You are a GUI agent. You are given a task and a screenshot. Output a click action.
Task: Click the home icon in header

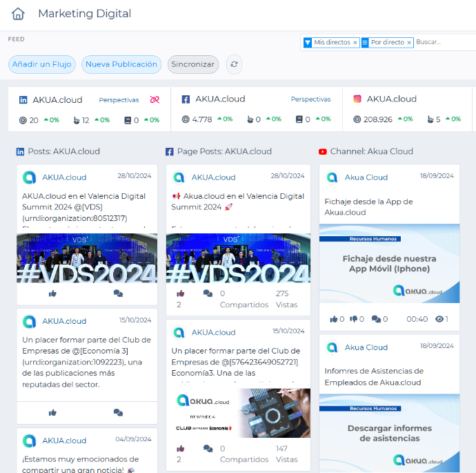[x=18, y=14]
